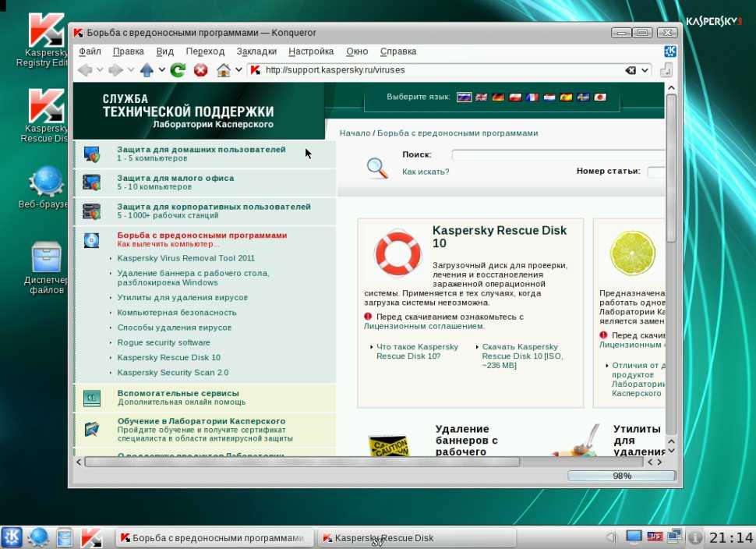Open the back history dropdown arrow
This screenshot has width=756, height=549.
[x=100, y=70]
